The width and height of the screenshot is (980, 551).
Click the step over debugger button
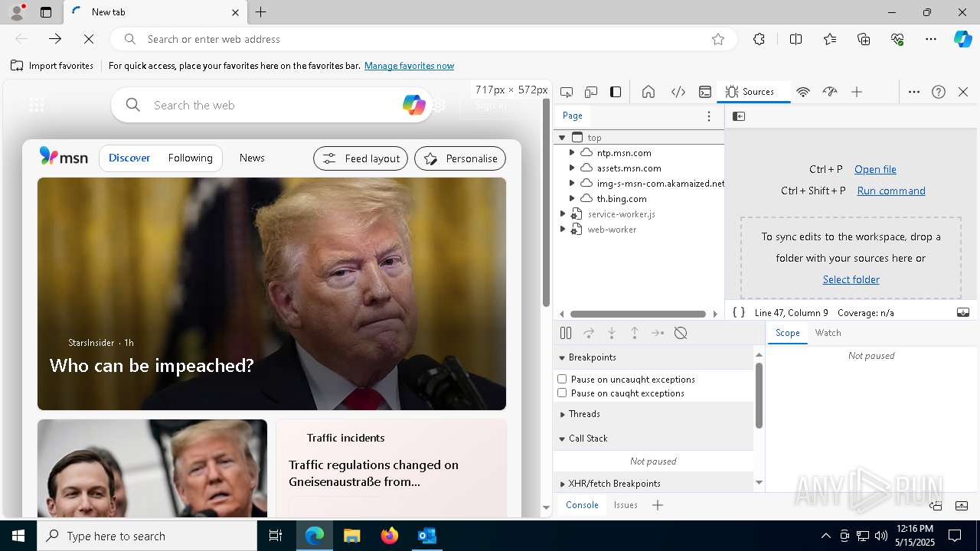point(589,333)
